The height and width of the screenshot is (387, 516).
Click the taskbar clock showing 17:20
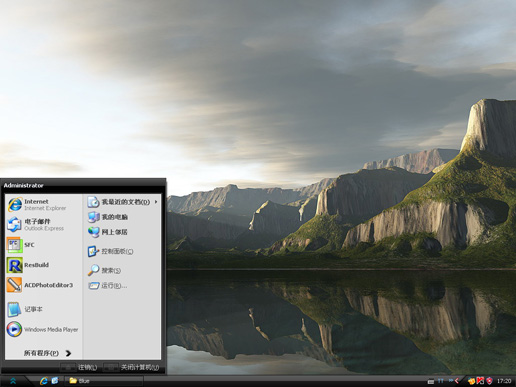[504, 381]
